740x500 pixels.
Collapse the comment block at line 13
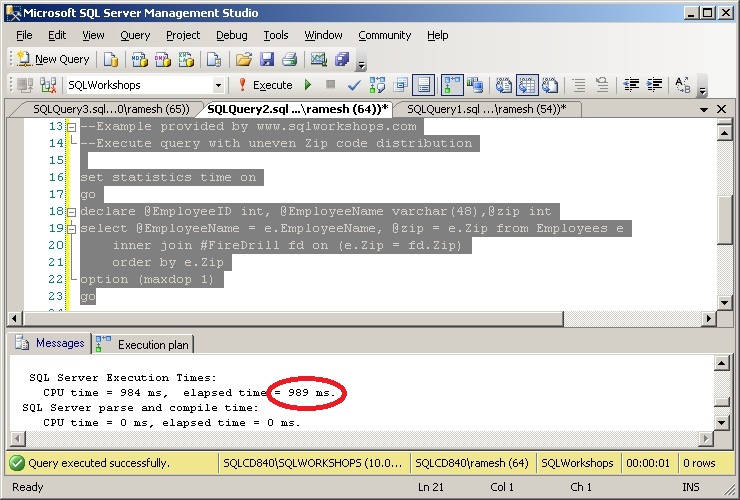click(71, 127)
